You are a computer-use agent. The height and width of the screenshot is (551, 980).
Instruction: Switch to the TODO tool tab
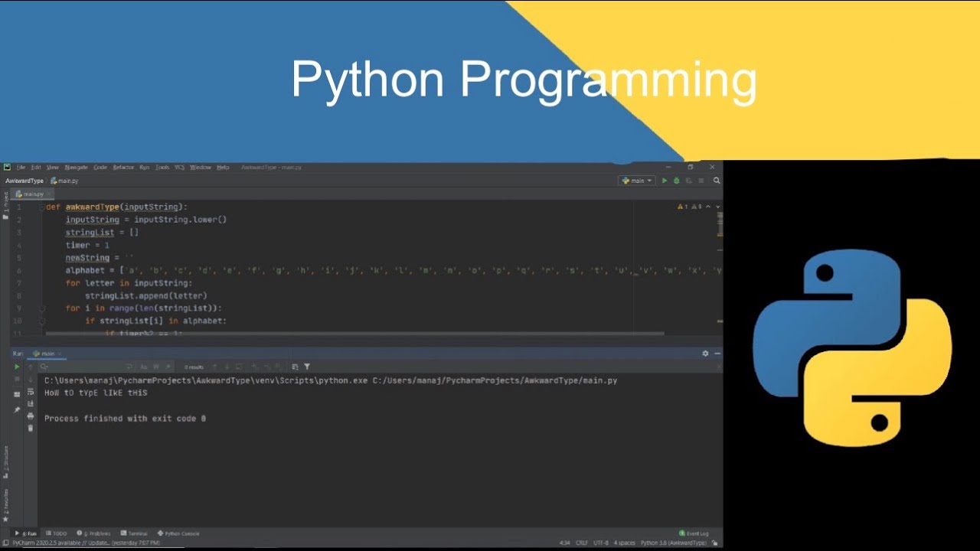point(57,533)
